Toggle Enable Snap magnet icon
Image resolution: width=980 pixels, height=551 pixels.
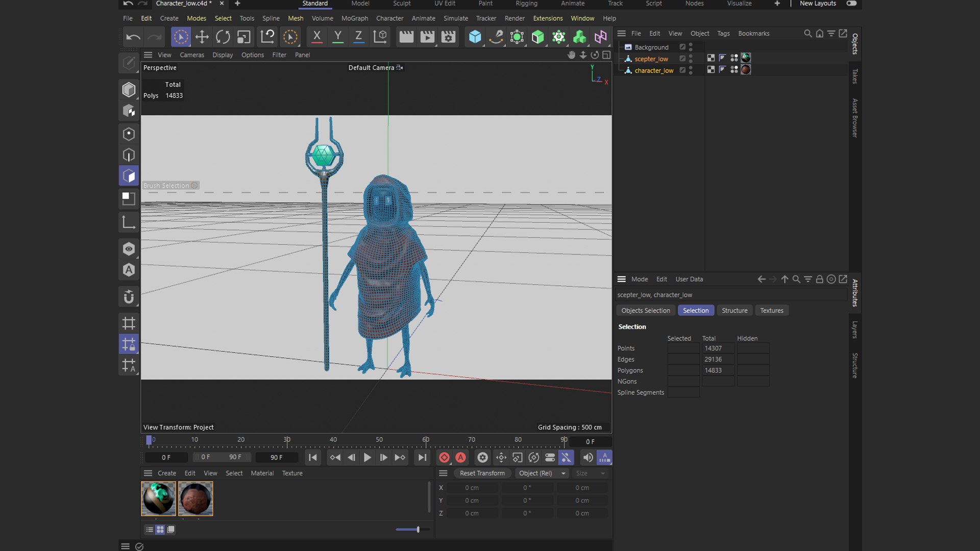click(x=129, y=297)
